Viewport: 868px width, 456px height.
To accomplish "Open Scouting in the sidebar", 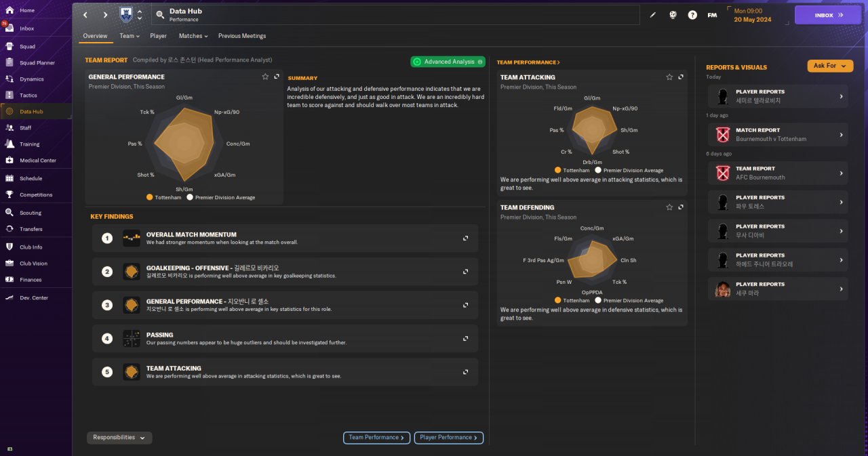I will click(31, 213).
